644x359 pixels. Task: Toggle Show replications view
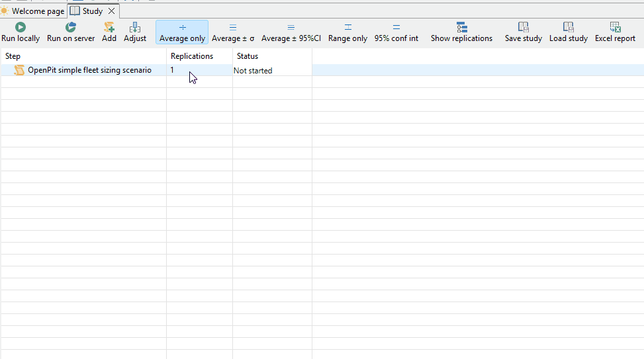461,32
